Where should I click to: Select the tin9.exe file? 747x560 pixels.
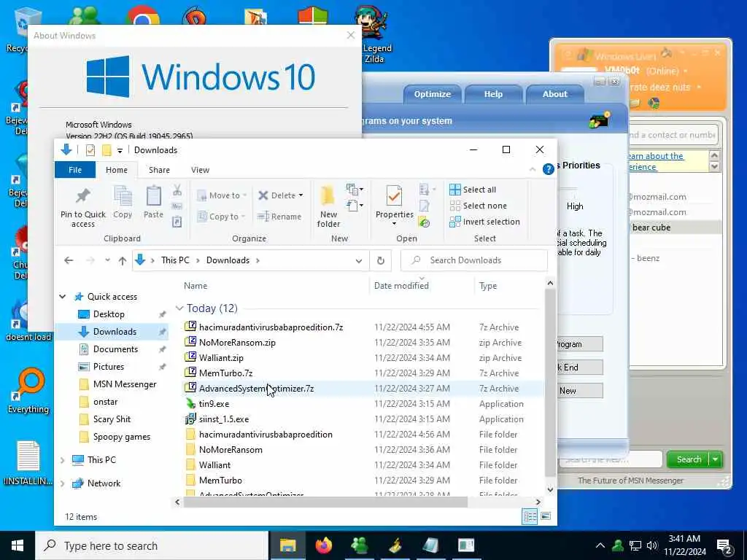coord(214,404)
